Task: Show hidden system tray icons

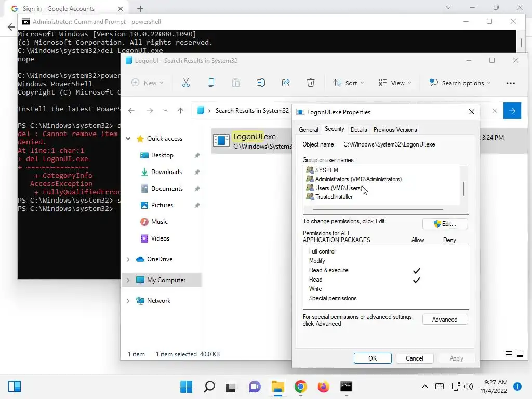Action: pyautogui.click(x=424, y=386)
